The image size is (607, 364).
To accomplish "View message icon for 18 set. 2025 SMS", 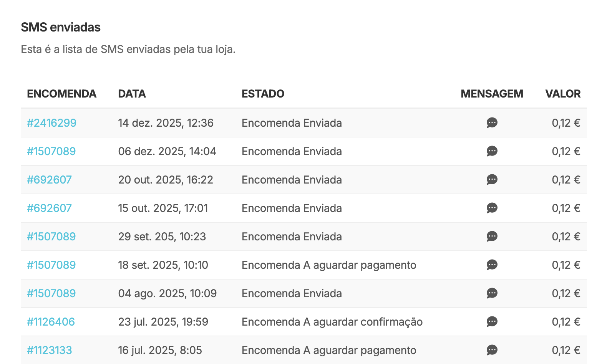I will coord(492,265).
